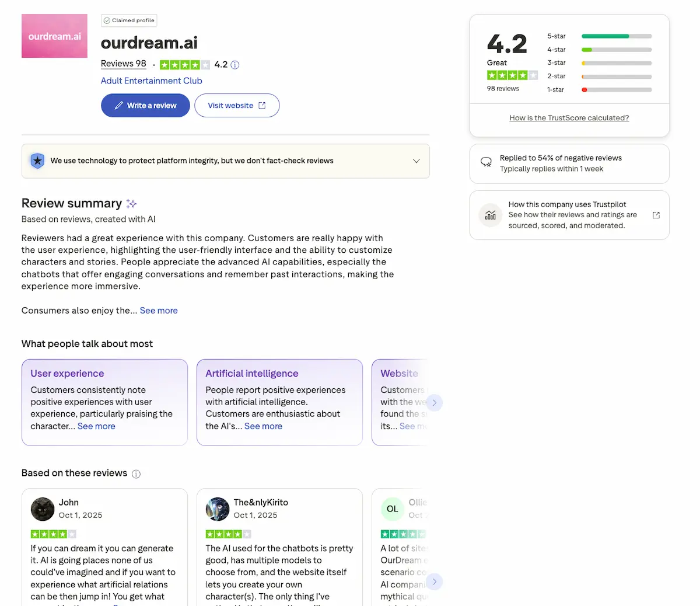Click the external-link icon on Trustpilot usage card
The width and height of the screenshot is (700, 606).
point(656,215)
